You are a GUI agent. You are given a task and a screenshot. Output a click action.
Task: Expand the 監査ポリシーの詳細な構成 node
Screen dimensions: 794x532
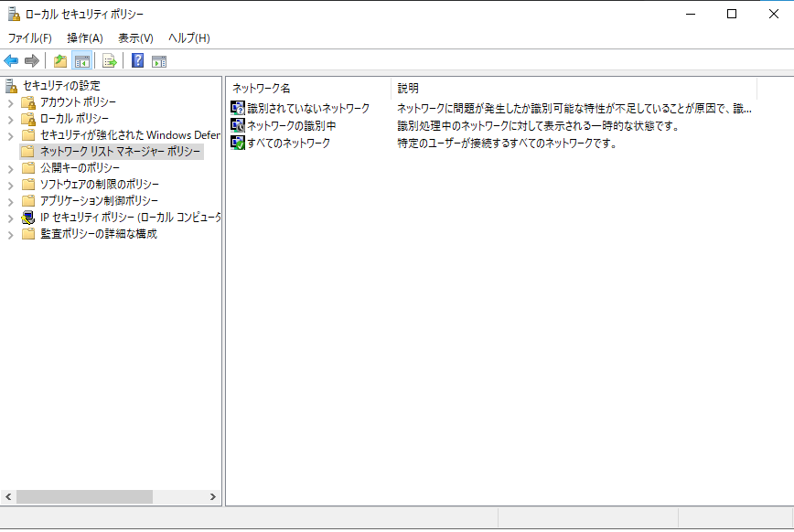(10, 234)
